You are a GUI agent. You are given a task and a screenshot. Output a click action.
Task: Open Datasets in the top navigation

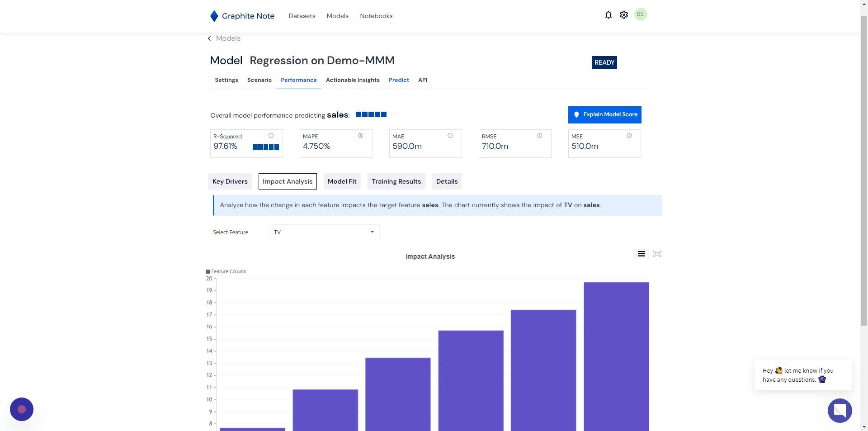tap(302, 16)
